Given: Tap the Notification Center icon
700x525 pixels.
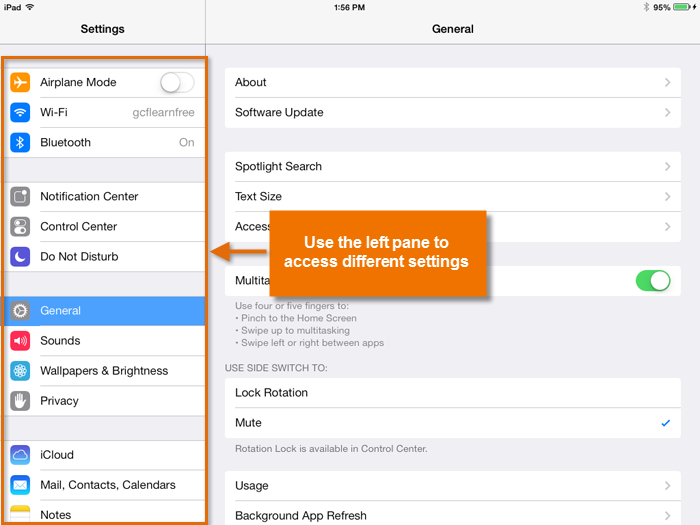Looking at the screenshot, I should [20, 196].
